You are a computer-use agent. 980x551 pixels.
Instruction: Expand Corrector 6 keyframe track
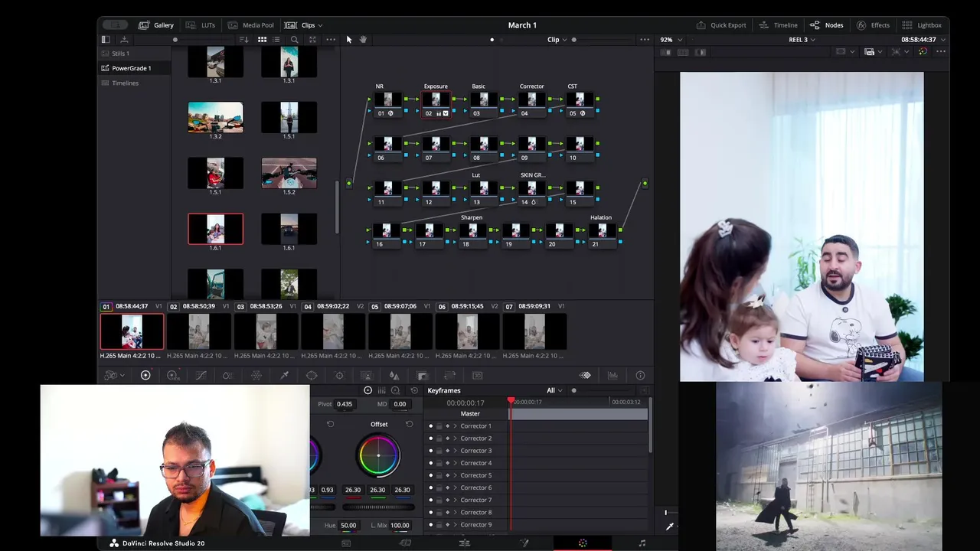point(455,487)
